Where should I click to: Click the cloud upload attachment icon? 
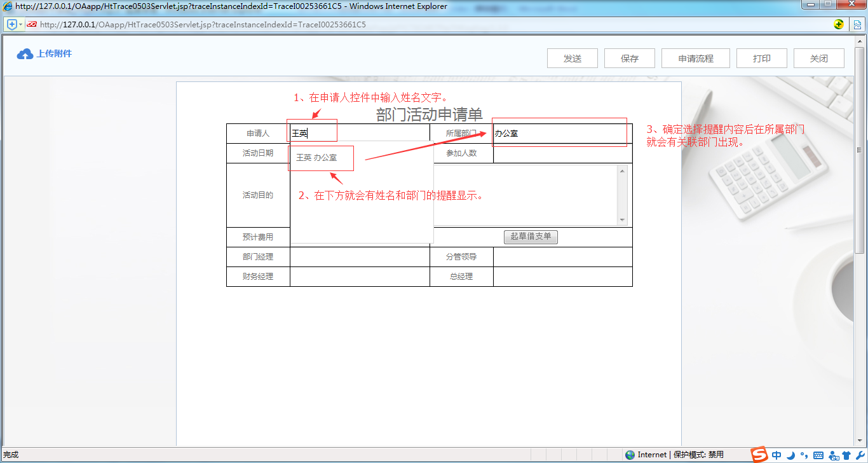coord(25,54)
